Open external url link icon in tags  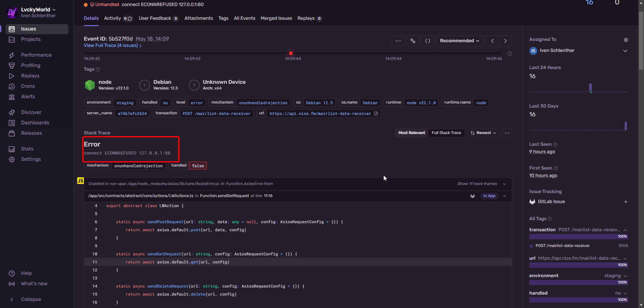376,114
